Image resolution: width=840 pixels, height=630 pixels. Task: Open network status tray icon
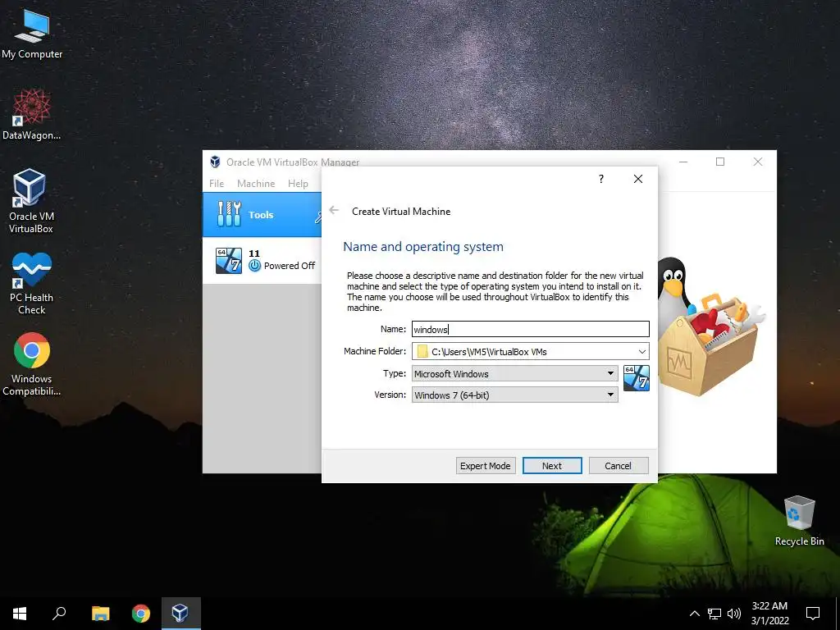714,614
